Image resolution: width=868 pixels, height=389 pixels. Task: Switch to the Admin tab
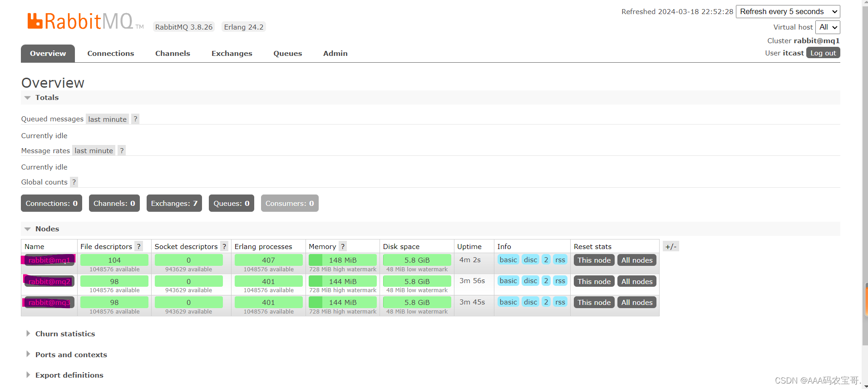pyautogui.click(x=335, y=53)
